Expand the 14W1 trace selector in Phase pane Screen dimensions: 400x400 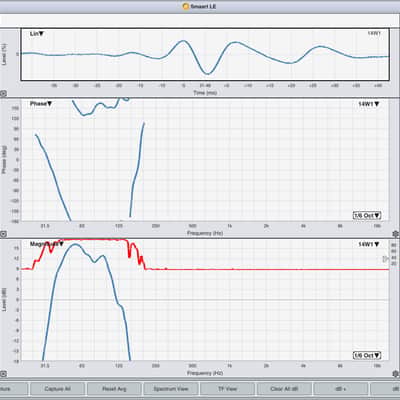369,104
